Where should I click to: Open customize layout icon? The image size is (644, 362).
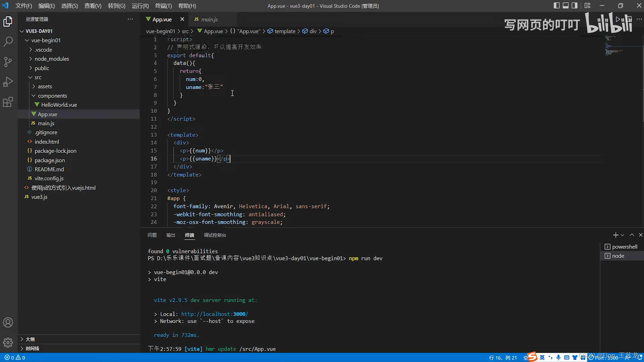pos(587,5)
